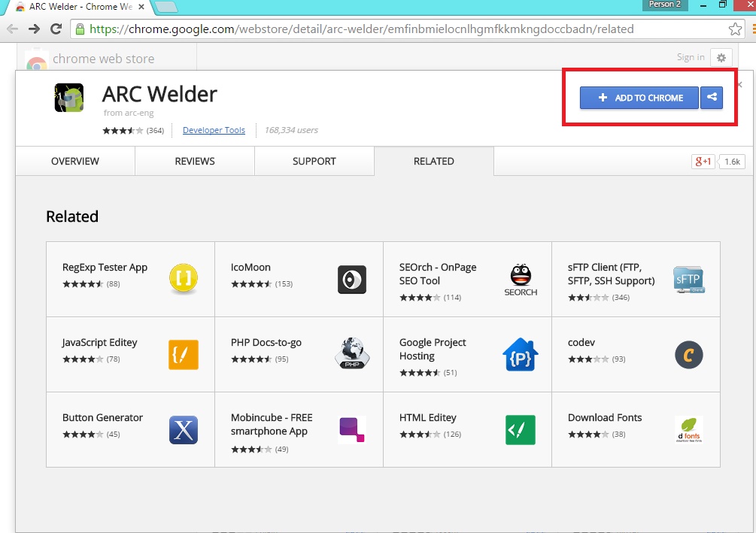Open Download Fonts leaf icon
This screenshot has width=756, height=533.
tap(689, 430)
